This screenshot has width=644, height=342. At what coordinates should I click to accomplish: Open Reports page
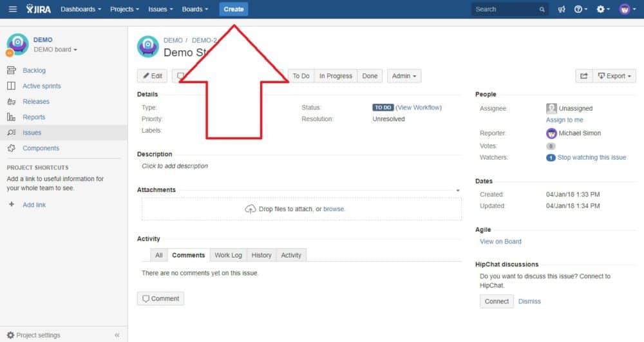tap(33, 117)
